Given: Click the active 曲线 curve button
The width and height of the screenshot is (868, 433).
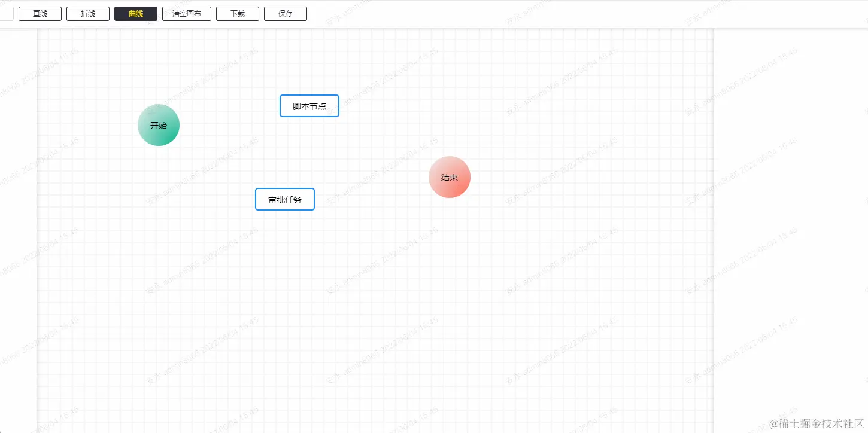Looking at the screenshot, I should pyautogui.click(x=136, y=14).
